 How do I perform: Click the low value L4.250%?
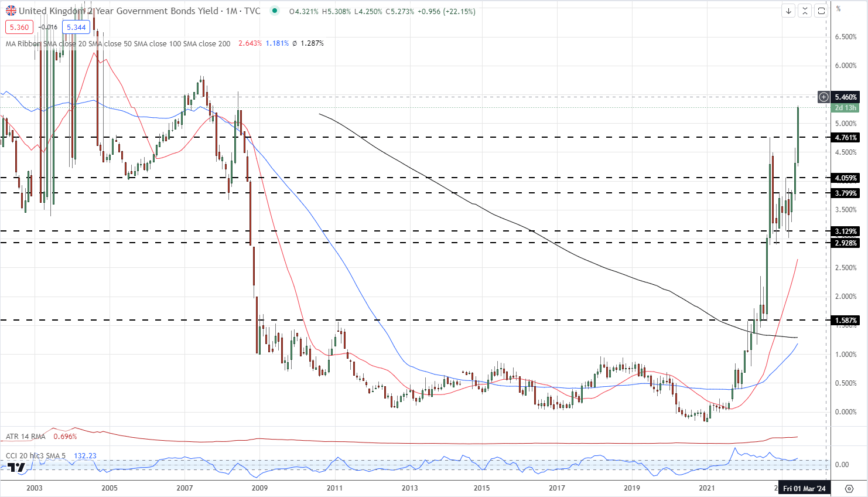(368, 11)
